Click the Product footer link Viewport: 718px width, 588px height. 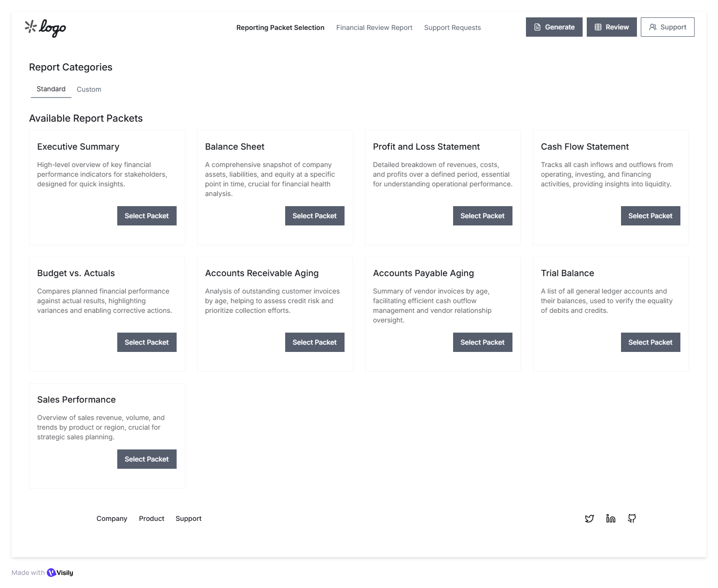point(152,518)
